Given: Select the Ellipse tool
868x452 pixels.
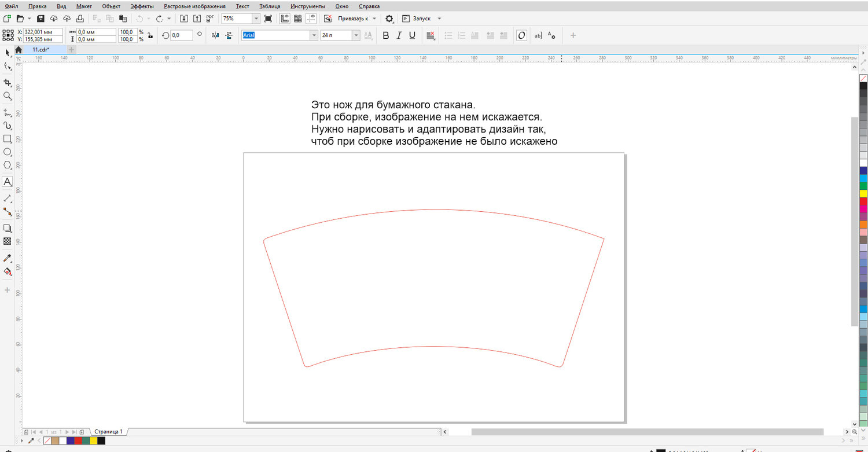Looking at the screenshot, I should click(x=8, y=152).
